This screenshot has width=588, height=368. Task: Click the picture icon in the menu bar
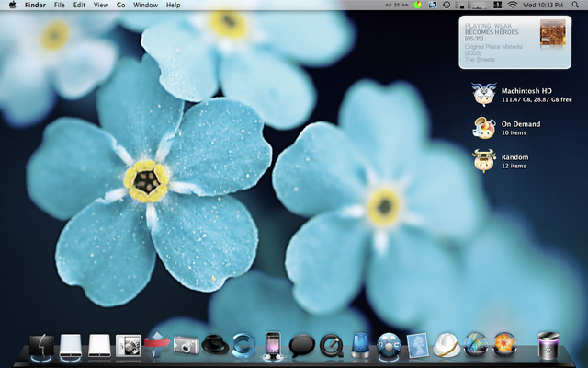click(x=433, y=5)
